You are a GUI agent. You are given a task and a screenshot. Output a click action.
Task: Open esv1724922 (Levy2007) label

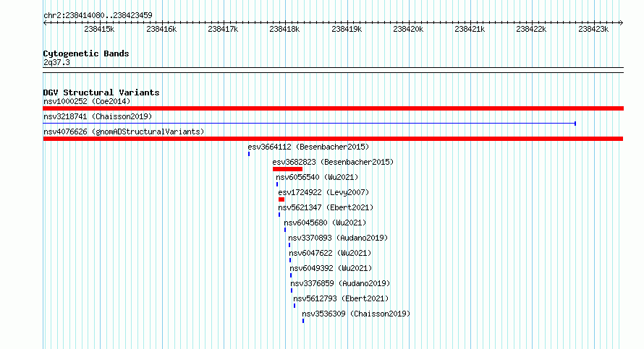click(323, 192)
